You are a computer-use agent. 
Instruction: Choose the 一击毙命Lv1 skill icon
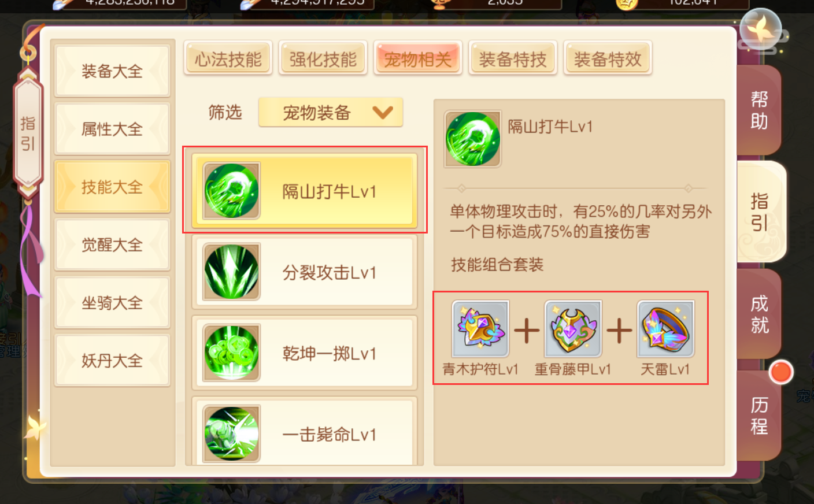[231, 433]
